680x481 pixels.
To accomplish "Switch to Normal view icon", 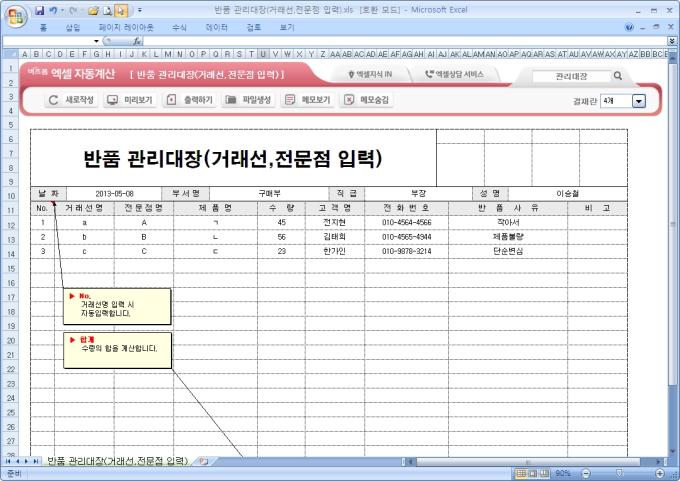I will point(521,474).
